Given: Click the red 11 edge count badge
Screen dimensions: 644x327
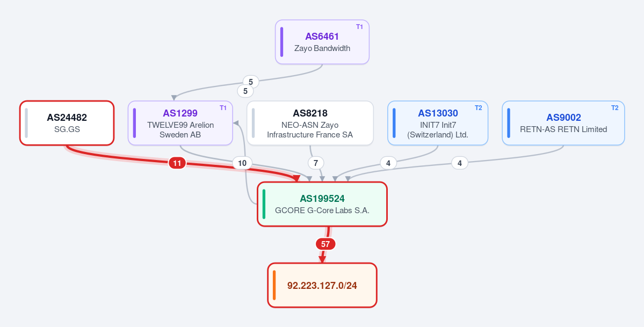Looking at the screenshot, I should [177, 163].
